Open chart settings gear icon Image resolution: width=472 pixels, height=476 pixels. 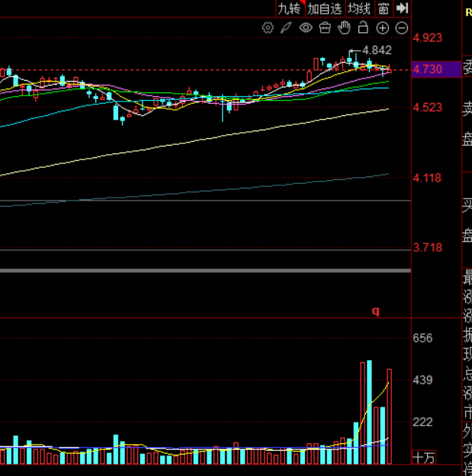click(268, 28)
